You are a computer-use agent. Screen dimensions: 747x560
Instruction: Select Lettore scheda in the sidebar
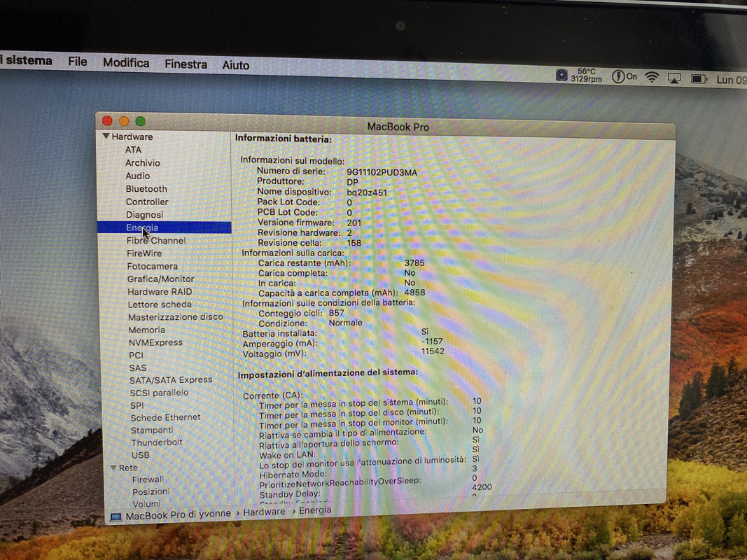160,304
